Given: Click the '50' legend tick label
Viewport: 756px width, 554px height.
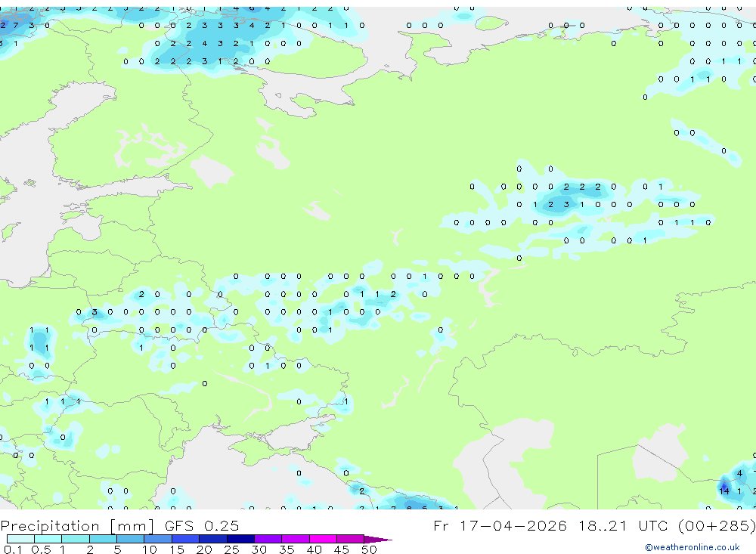Looking at the screenshot, I should point(369,549).
